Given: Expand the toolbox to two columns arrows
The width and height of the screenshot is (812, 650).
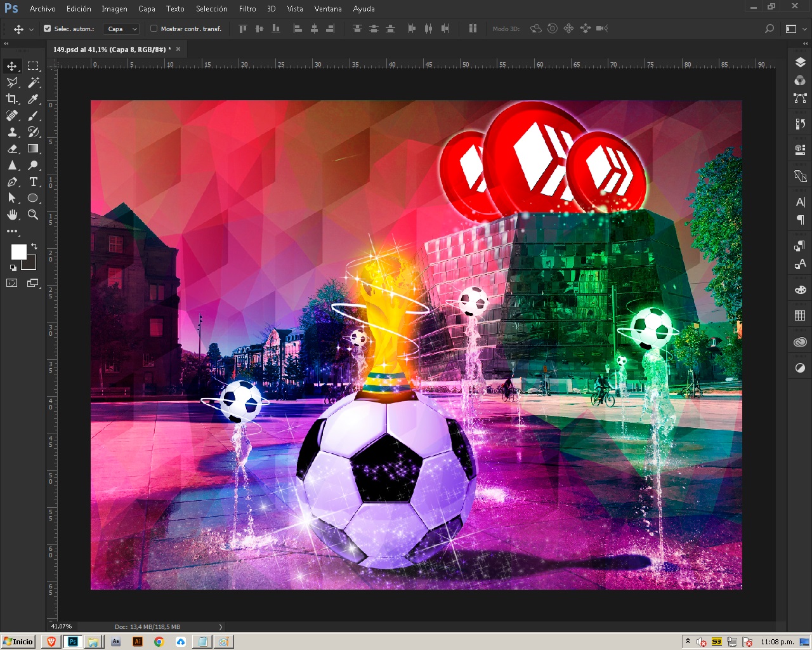Looking at the screenshot, I should [6, 43].
